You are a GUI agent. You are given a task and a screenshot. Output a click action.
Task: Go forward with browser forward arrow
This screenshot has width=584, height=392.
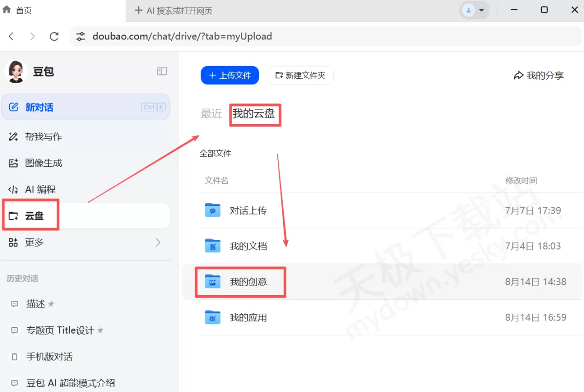point(33,36)
